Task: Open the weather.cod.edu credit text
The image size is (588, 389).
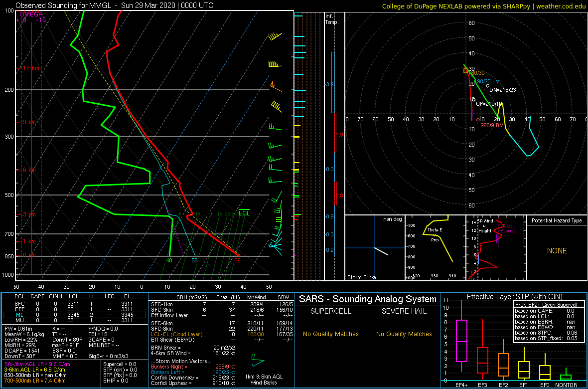Action: [562, 5]
